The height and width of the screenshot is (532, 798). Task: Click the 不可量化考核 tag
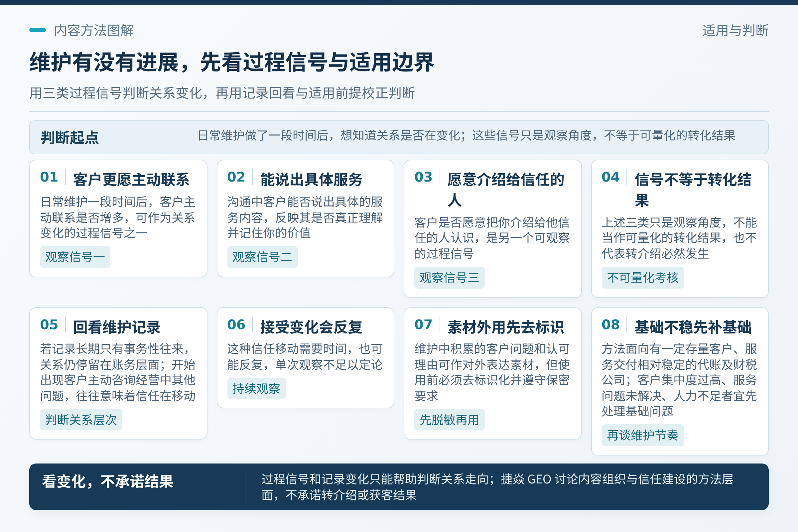coord(643,278)
